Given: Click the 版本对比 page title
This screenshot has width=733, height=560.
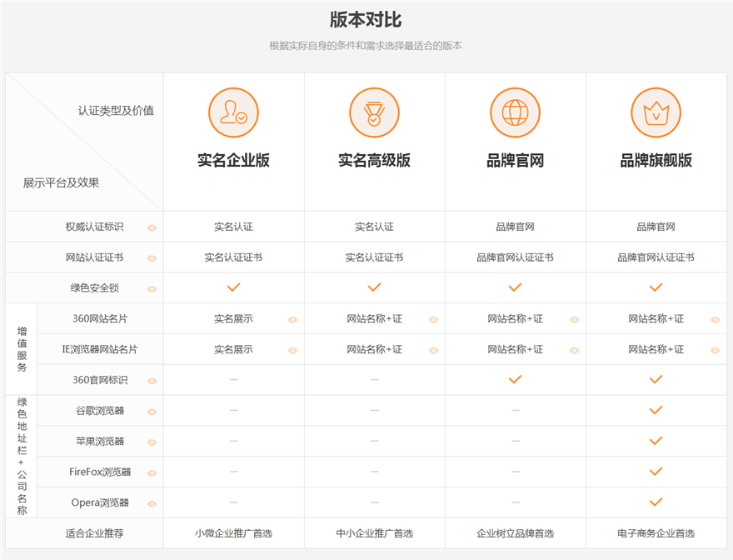Looking at the screenshot, I should [366, 20].
